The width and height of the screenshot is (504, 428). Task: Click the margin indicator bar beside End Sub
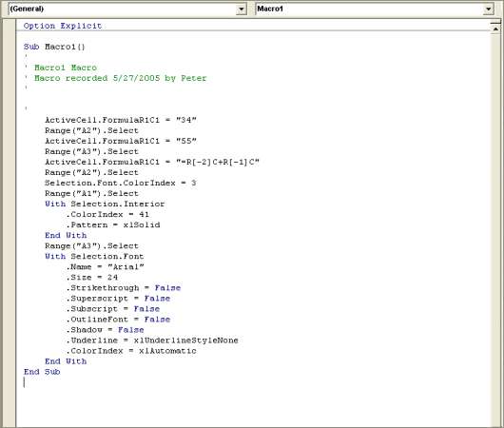(9, 372)
